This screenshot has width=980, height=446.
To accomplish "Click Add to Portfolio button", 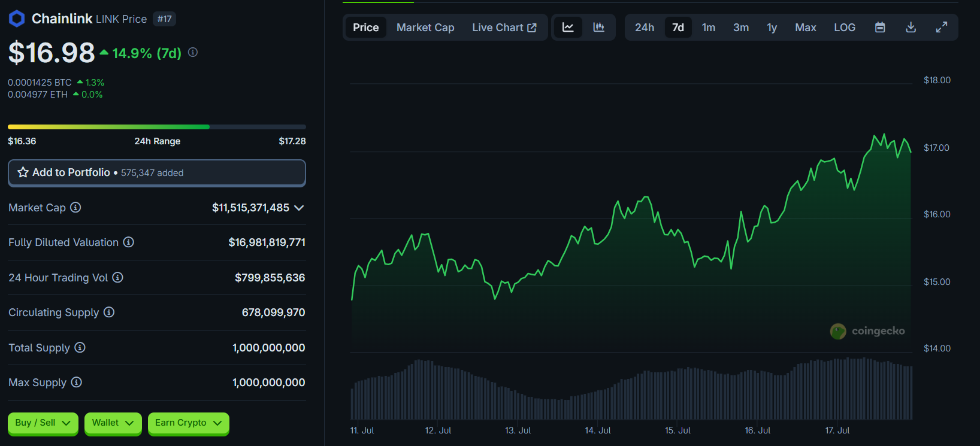I will tap(157, 173).
